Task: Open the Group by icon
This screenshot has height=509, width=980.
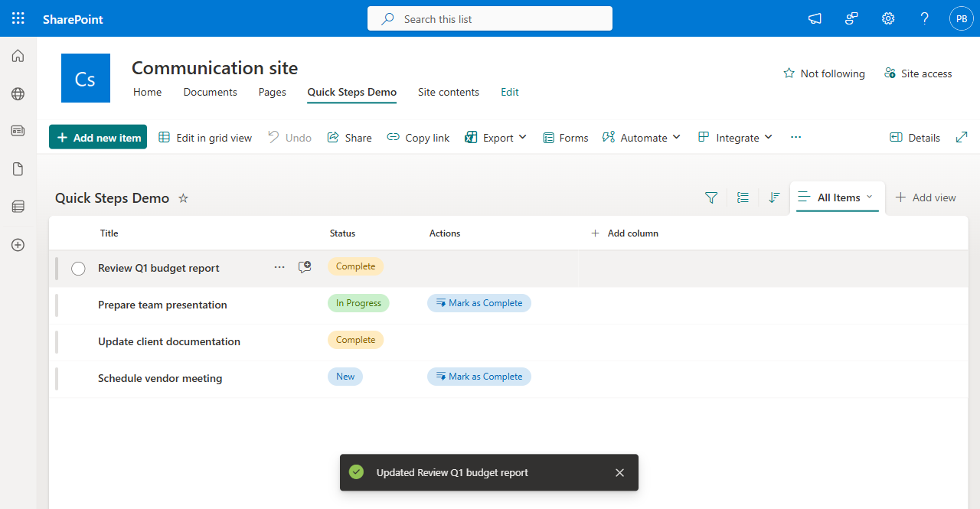Action: 743,197
